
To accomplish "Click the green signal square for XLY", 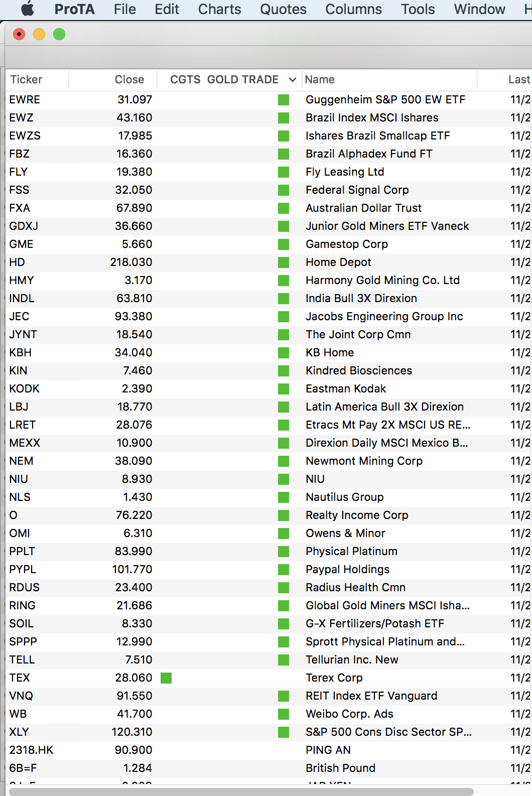I will 284,732.
